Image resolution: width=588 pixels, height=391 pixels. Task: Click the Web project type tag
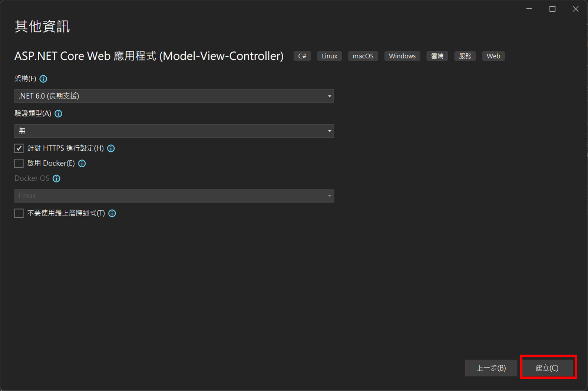click(493, 56)
